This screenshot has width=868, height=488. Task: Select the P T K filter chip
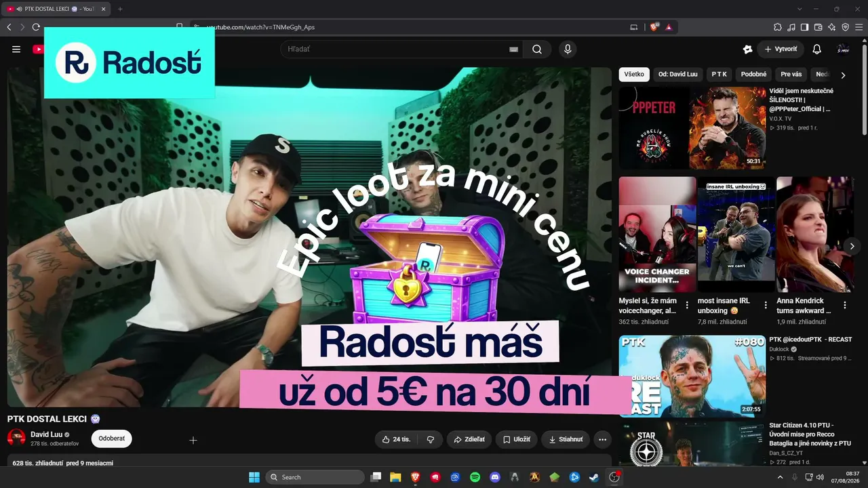coord(719,75)
